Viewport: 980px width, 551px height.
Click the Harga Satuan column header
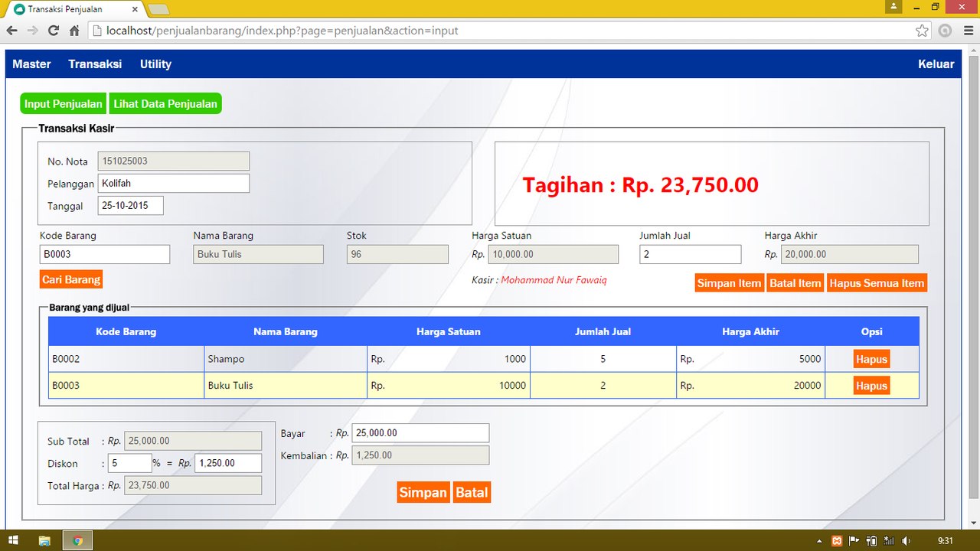click(x=449, y=331)
